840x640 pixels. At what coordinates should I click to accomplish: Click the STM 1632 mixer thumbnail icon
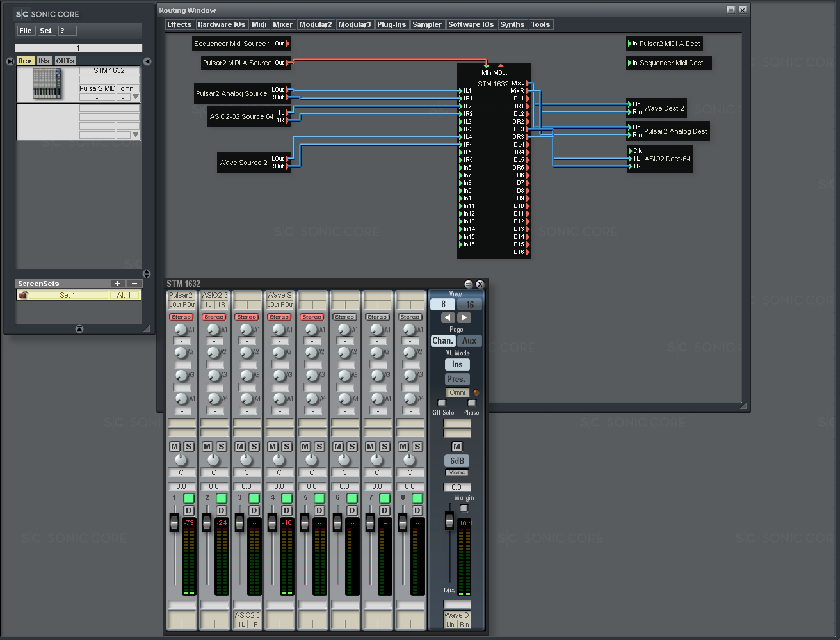[x=47, y=84]
